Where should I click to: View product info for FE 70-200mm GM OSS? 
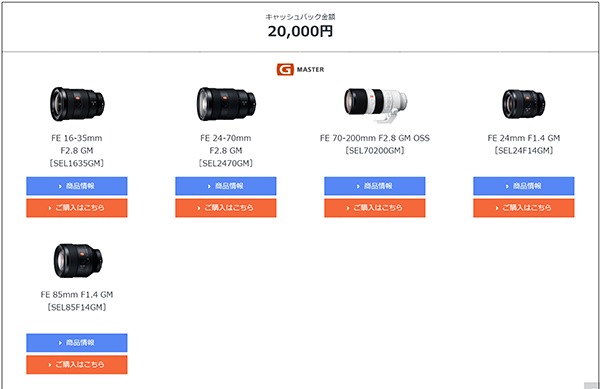pos(375,186)
